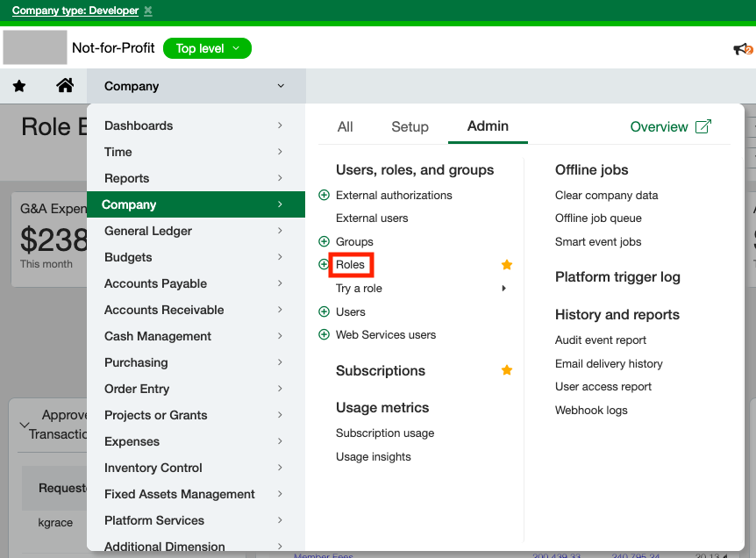Remove the Company type Developer filter
756x558 pixels.
(148, 11)
